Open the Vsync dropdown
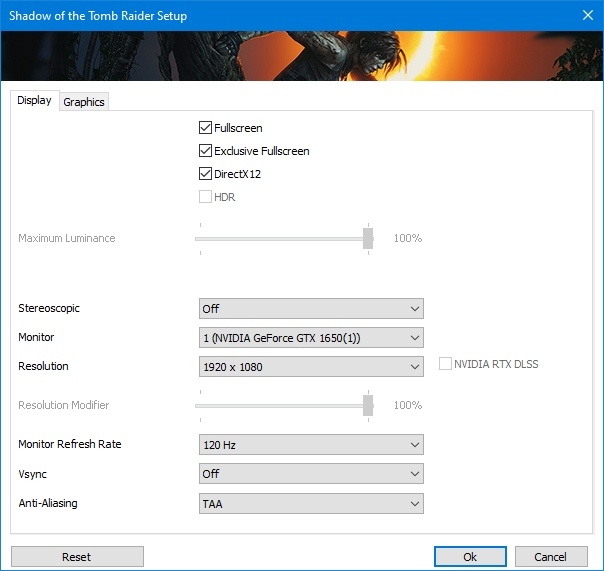 tap(311, 474)
